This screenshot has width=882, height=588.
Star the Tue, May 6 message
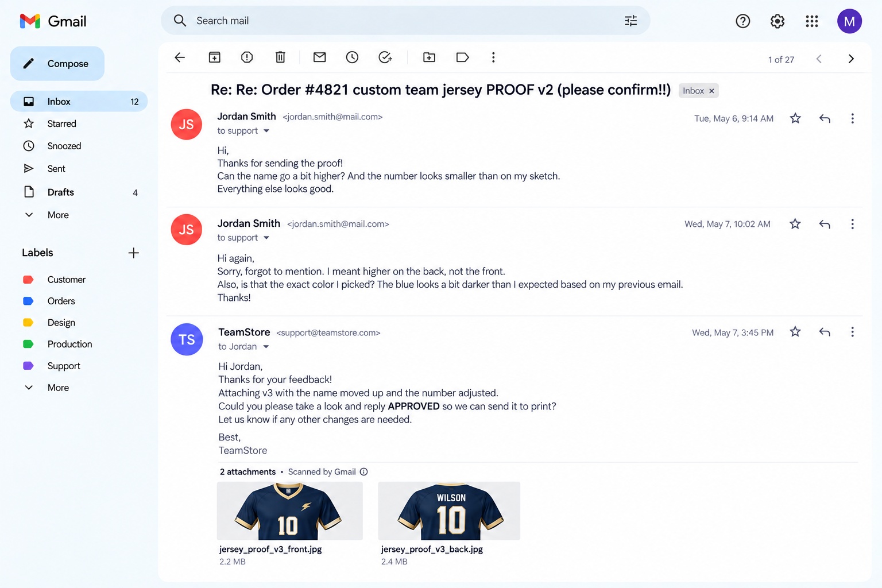pyautogui.click(x=795, y=118)
